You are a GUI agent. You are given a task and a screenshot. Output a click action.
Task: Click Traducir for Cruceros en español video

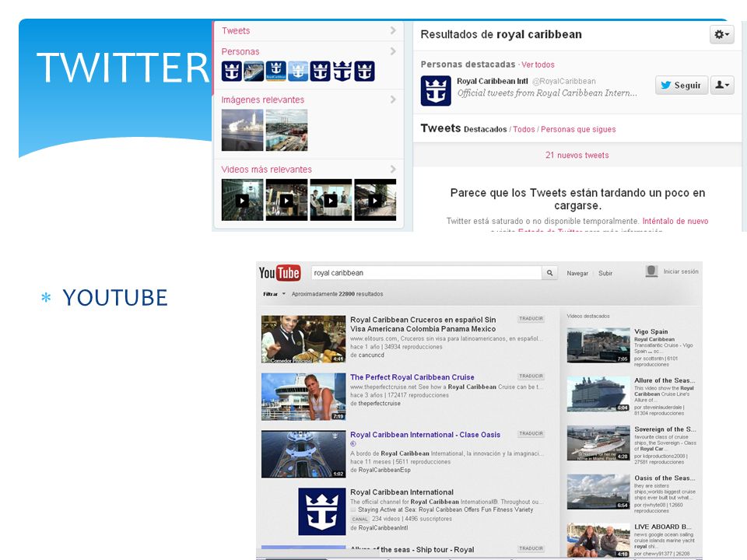coord(531,319)
